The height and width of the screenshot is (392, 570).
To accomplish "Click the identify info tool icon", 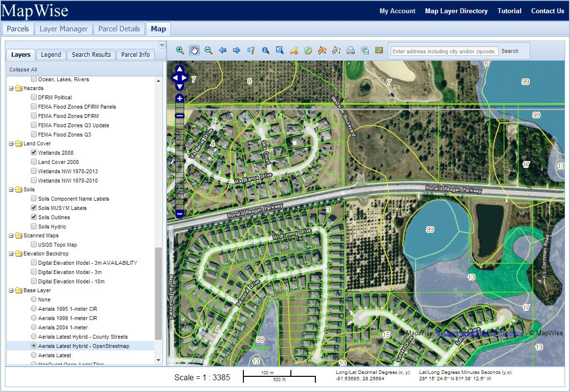I will point(265,50).
